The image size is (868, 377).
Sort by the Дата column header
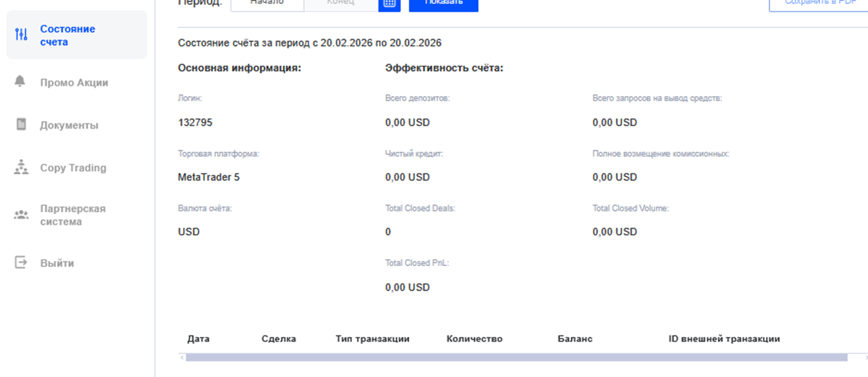tap(198, 339)
